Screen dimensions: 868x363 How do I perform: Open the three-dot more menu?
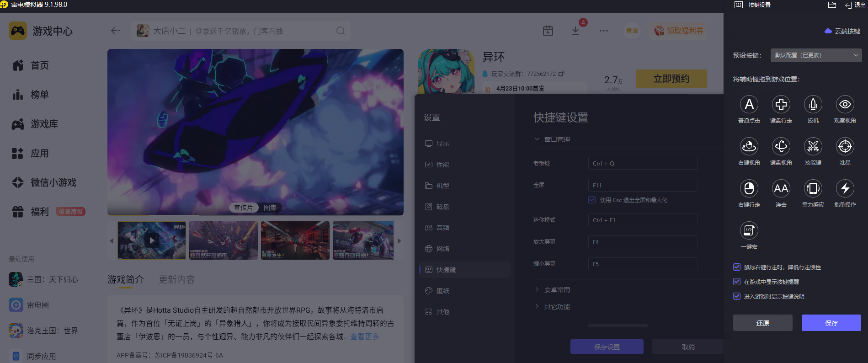tap(604, 31)
